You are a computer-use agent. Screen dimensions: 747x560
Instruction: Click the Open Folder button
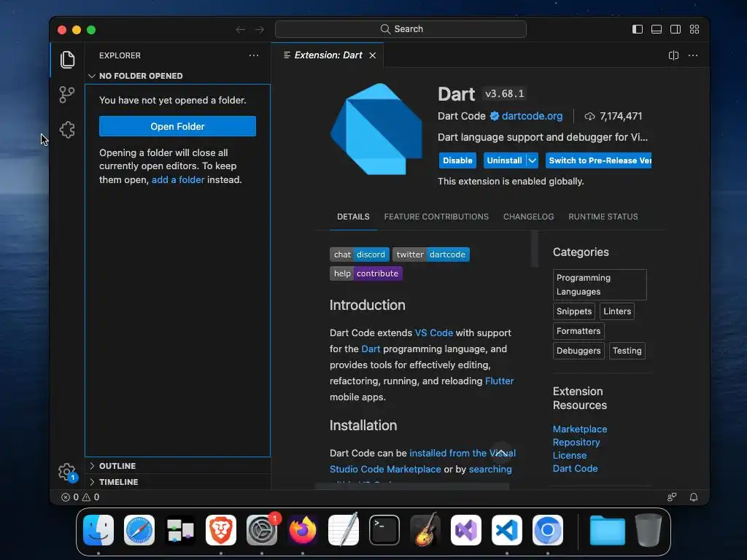[x=178, y=126]
